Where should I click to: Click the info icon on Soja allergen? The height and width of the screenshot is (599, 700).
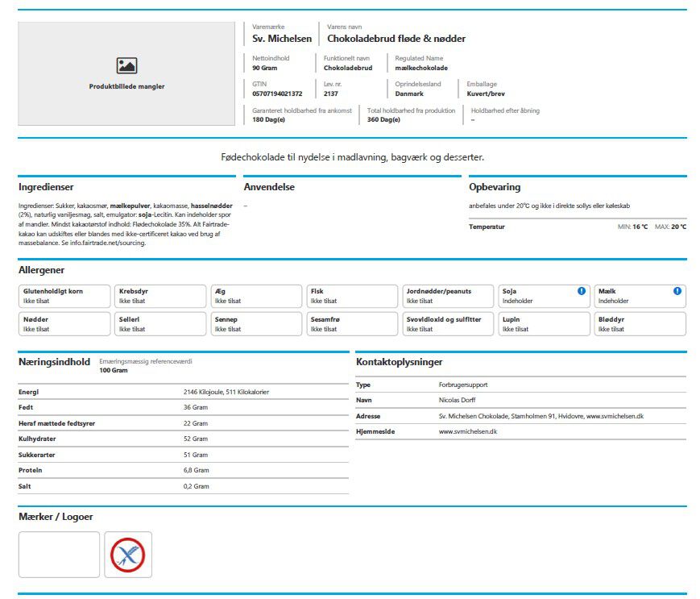click(582, 291)
